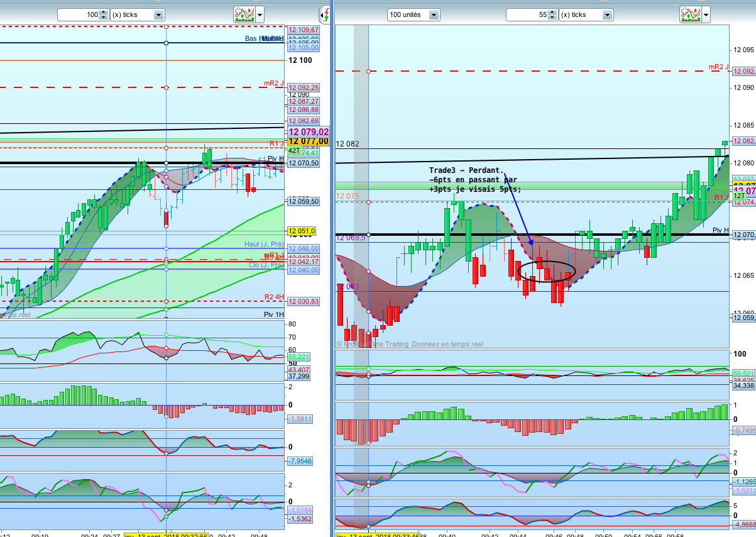Select the 12 059,50 price label
Viewport: 756px width, 537px height.
(304, 201)
